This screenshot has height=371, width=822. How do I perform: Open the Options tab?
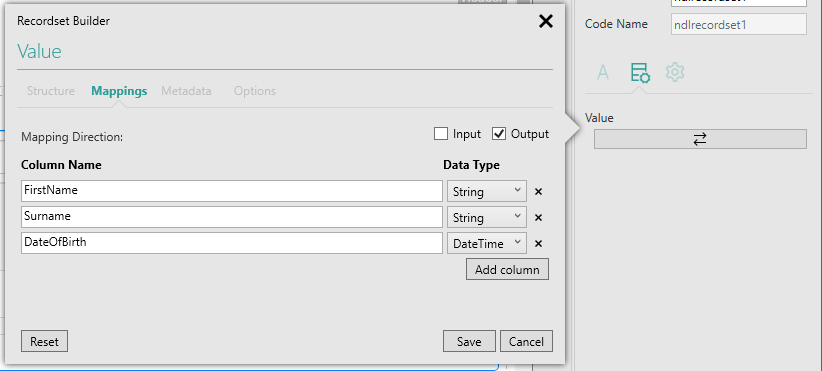click(255, 91)
